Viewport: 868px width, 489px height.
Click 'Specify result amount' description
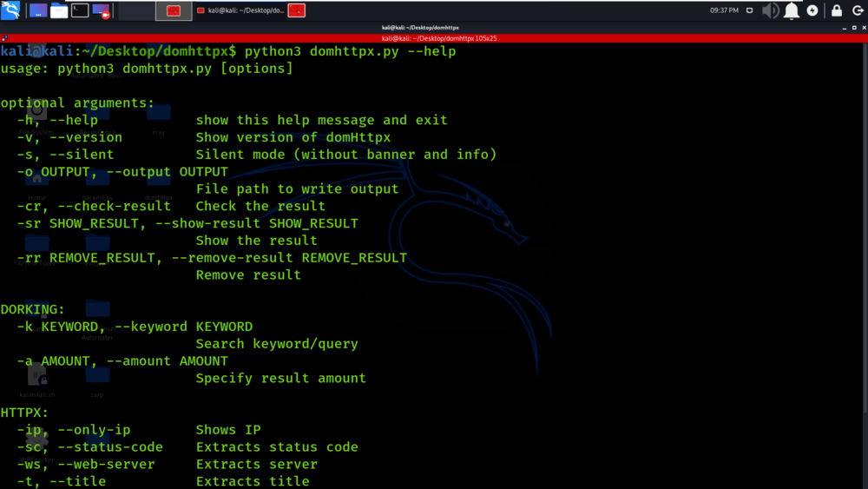click(281, 378)
